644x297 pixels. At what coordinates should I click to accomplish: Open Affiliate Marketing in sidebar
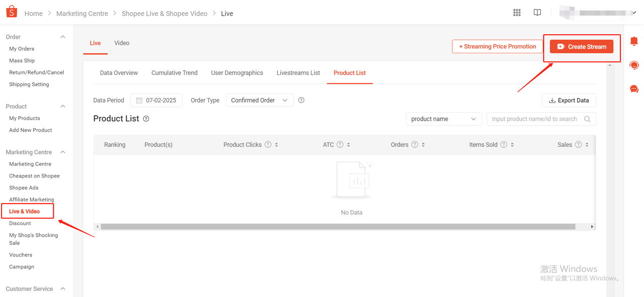point(32,200)
